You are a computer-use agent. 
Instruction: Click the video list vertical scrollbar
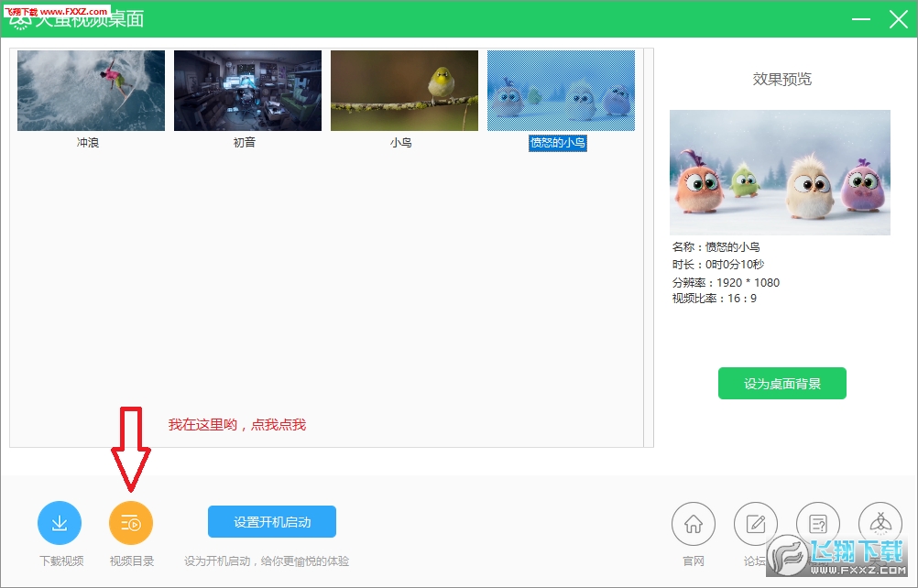coord(649,247)
